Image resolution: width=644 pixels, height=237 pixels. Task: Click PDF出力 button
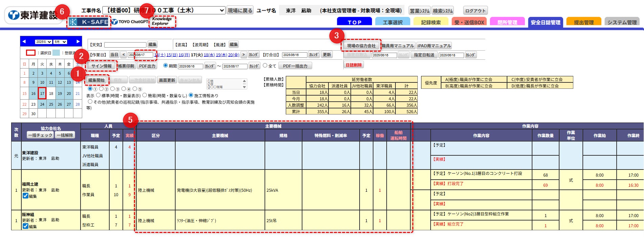click(x=147, y=66)
